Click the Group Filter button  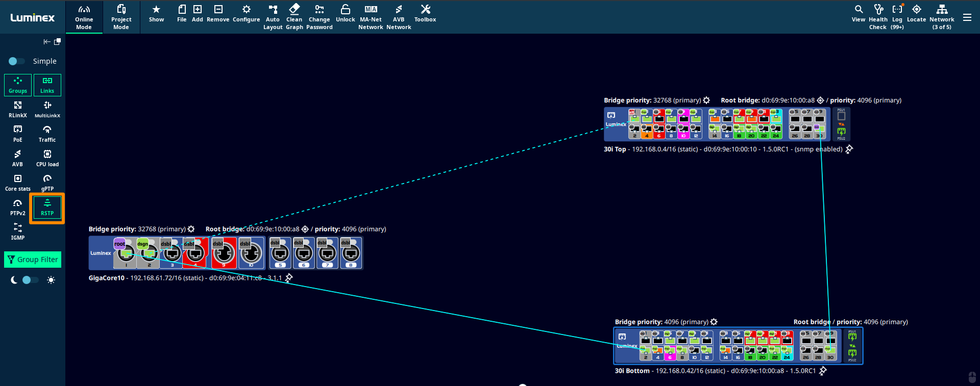pyautogui.click(x=33, y=260)
